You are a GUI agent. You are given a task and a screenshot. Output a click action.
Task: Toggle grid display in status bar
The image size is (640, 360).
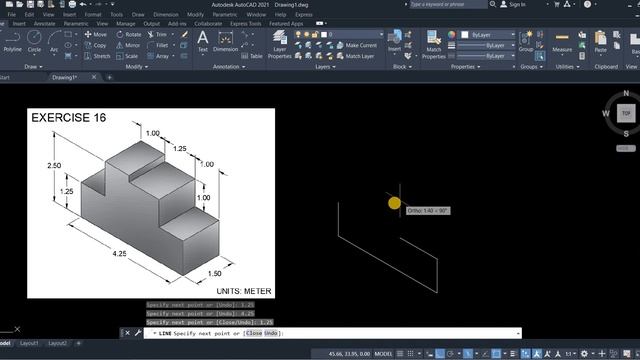click(x=400, y=354)
